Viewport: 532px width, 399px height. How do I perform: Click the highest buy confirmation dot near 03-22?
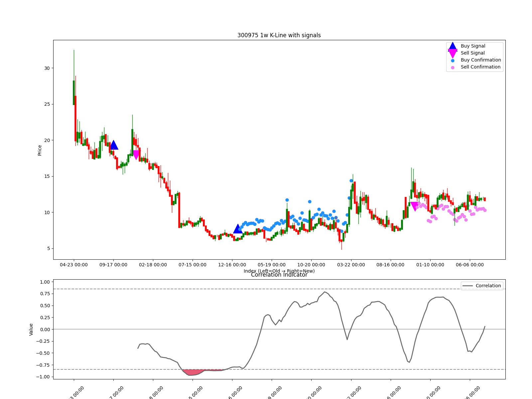[351, 181]
